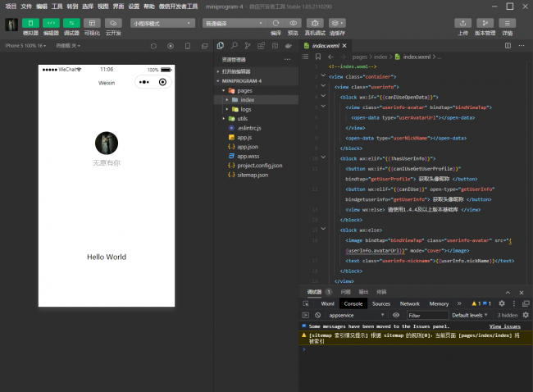Viewport: 533px width, 392px height.
Task: Click the preview eye icon
Action: [293, 23]
